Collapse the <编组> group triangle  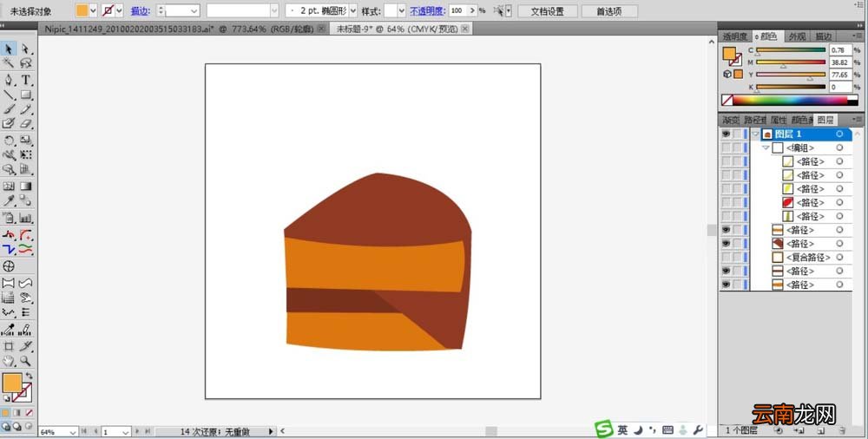click(x=766, y=147)
